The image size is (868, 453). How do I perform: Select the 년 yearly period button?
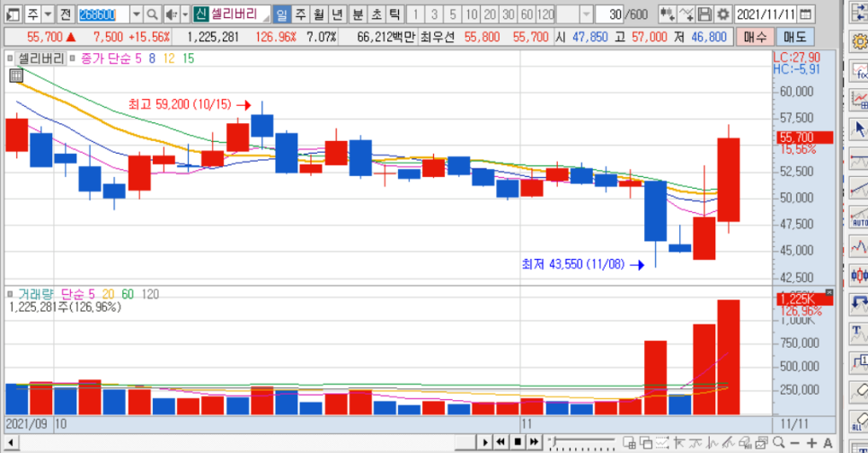coord(338,14)
